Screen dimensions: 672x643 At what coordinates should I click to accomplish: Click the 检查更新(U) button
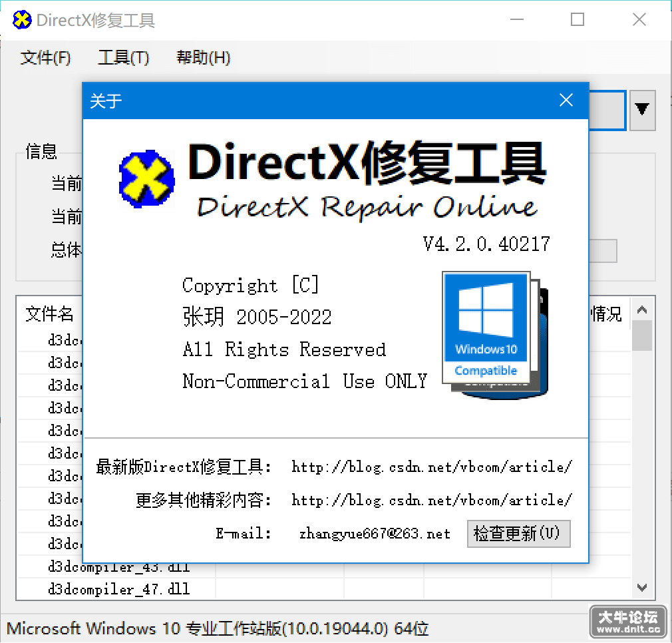(518, 534)
